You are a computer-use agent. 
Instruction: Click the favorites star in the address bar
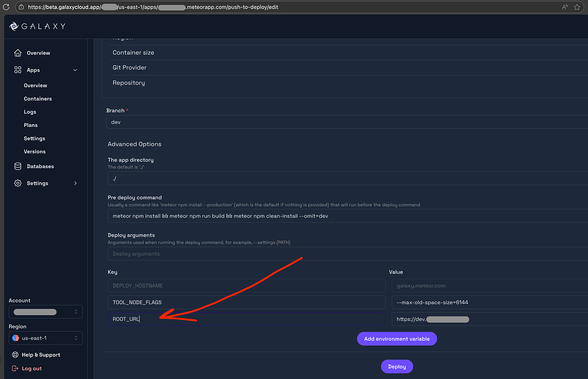pos(577,7)
